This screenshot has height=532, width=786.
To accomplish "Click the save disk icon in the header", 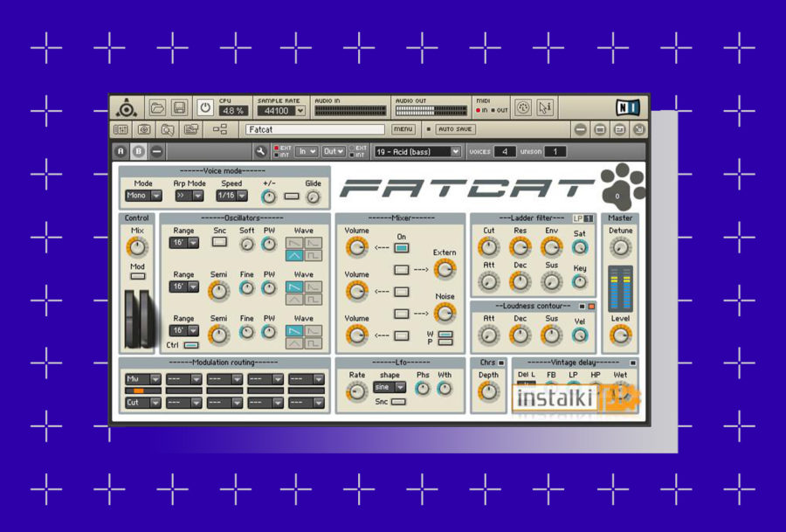I will click(x=179, y=107).
